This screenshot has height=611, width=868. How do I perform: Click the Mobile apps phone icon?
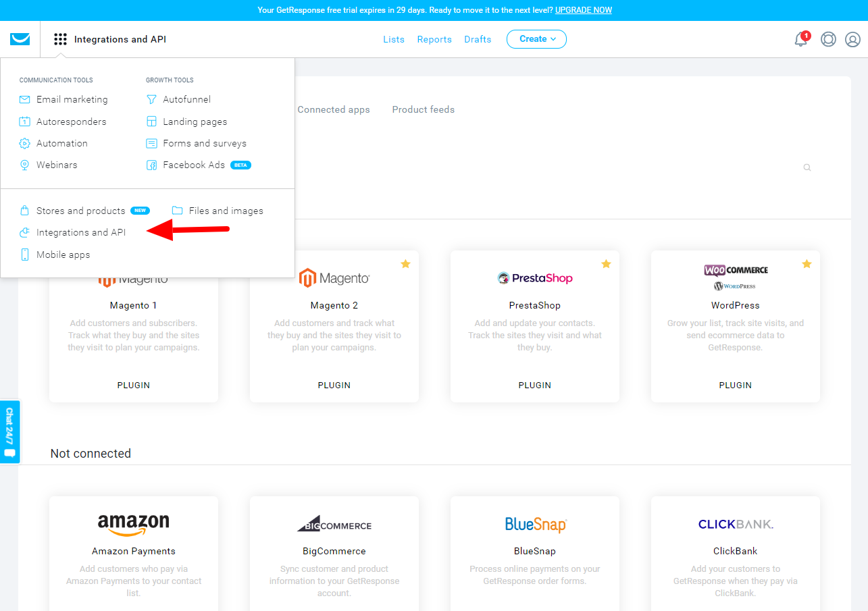[25, 255]
